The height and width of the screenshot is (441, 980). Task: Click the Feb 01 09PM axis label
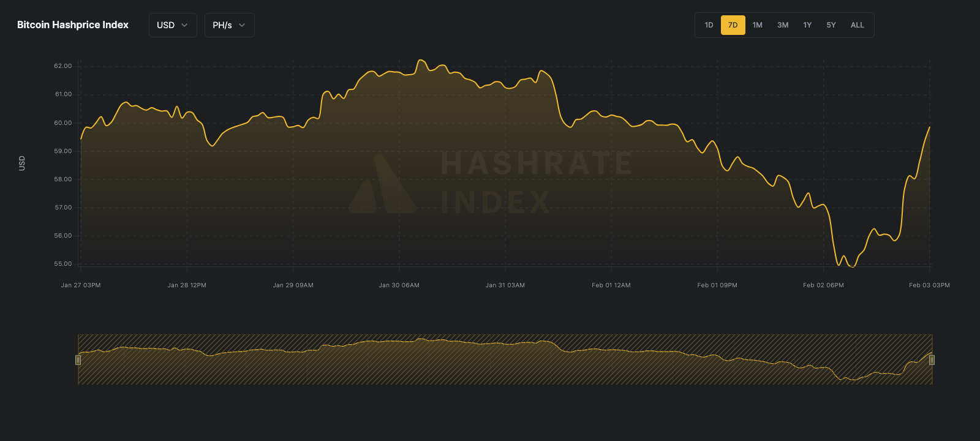coord(717,285)
